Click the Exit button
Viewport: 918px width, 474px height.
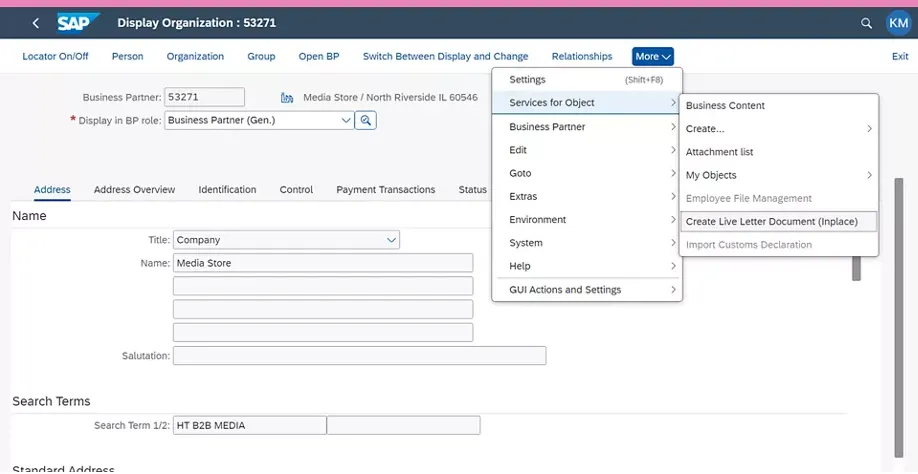point(899,56)
